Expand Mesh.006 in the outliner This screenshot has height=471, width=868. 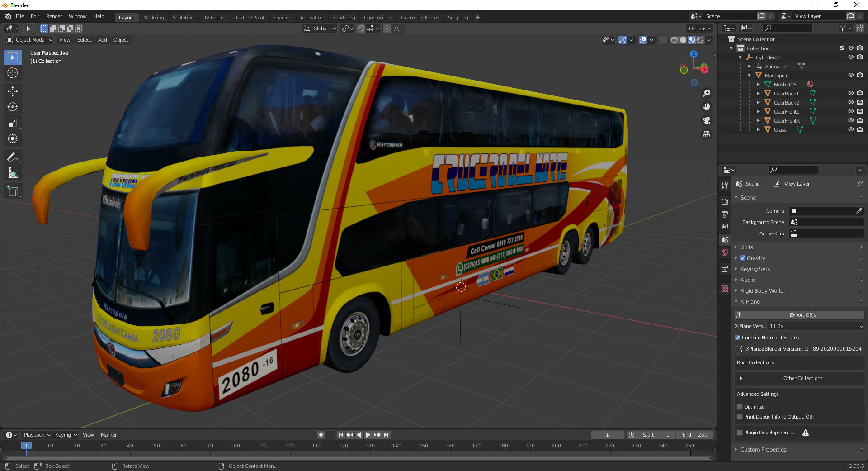coord(759,85)
